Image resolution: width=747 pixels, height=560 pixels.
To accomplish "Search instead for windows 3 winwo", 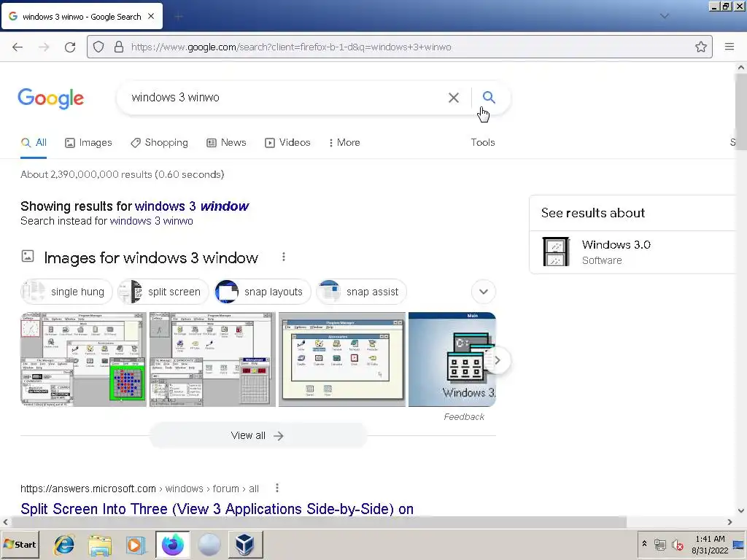I will point(151,221).
